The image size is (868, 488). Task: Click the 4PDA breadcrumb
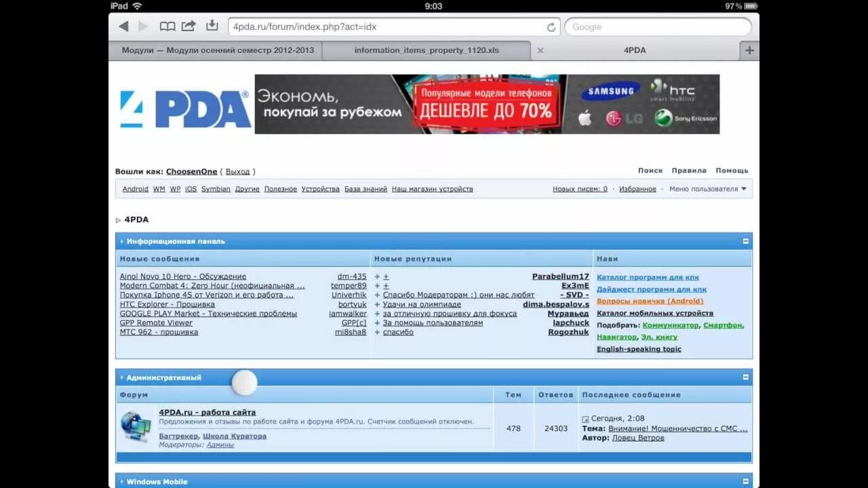(136, 220)
